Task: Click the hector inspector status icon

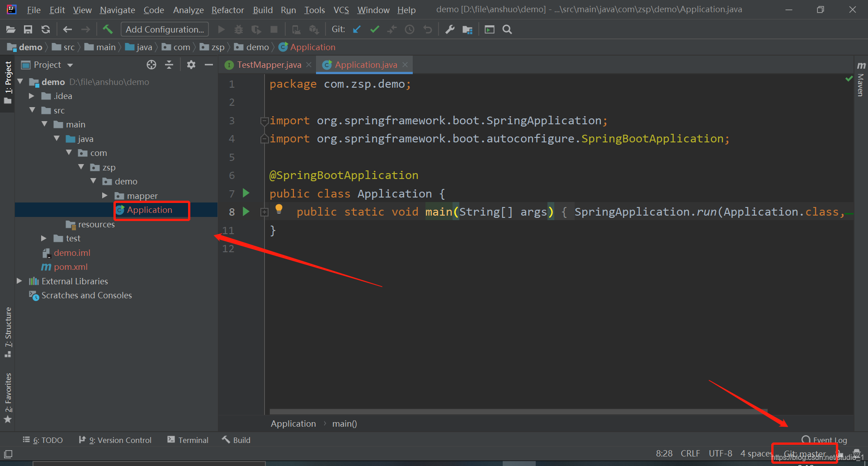Action: pos(856,453)
